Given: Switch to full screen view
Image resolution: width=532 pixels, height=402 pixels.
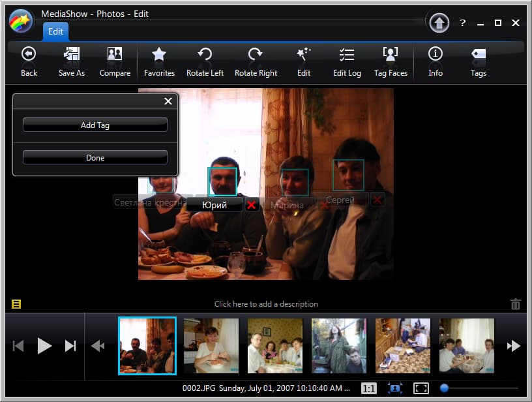Looking at the screenshot, I should [421, 388].
